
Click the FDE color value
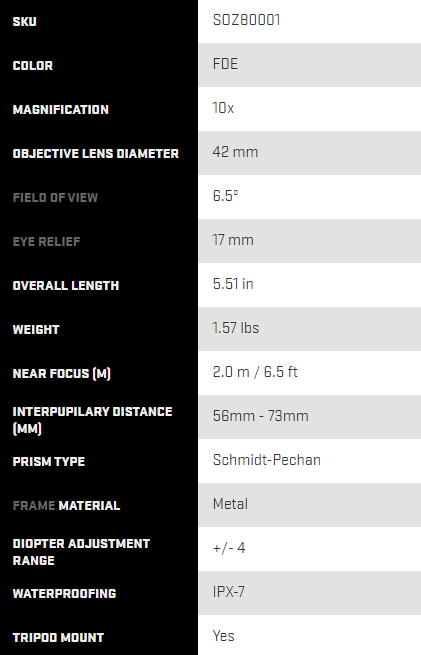tap(226, 64)
